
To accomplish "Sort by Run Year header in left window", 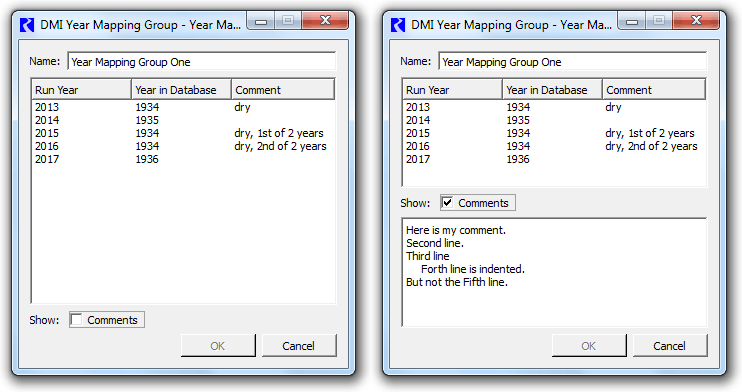I will tap(81, 90).
